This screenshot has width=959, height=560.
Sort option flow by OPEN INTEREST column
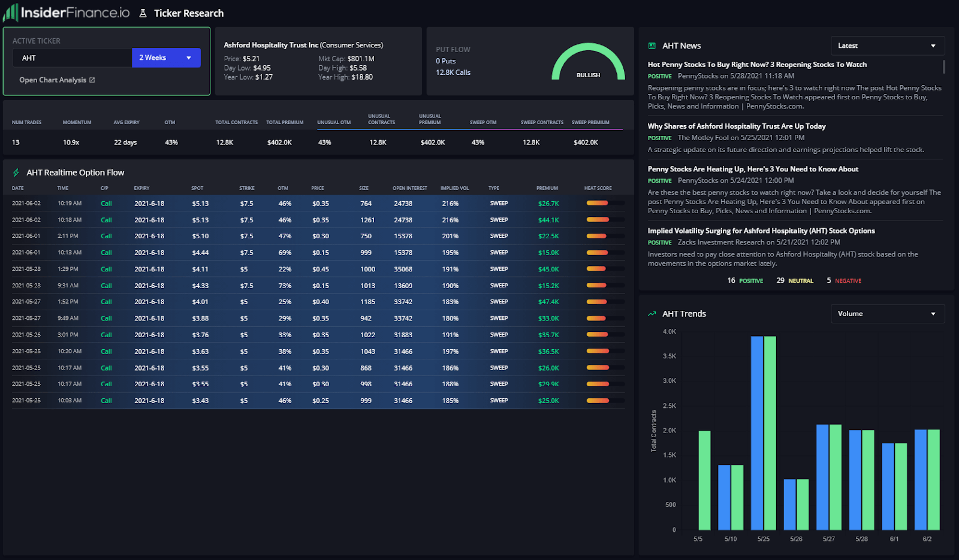pos(410,188)
